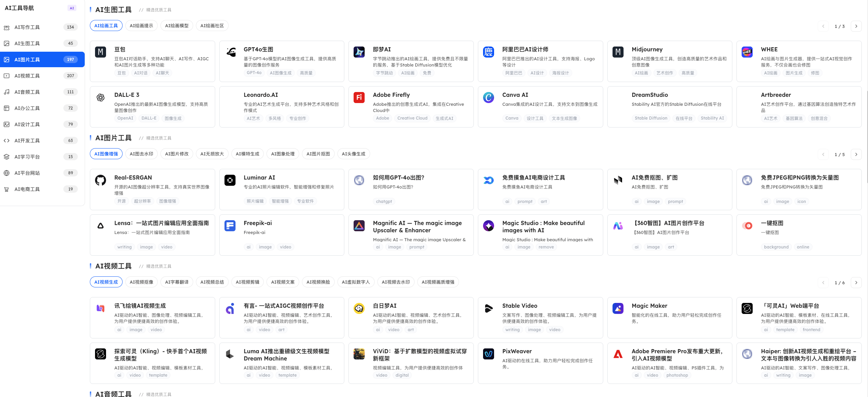
Task: Click the AI视频工具 sidebar icon
Action: coord(7,76)
